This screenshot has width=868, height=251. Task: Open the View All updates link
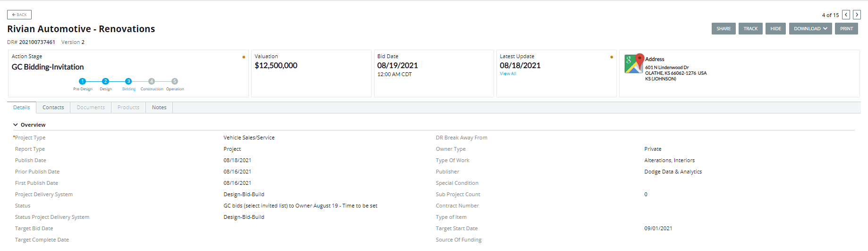(x=508, y=74)
